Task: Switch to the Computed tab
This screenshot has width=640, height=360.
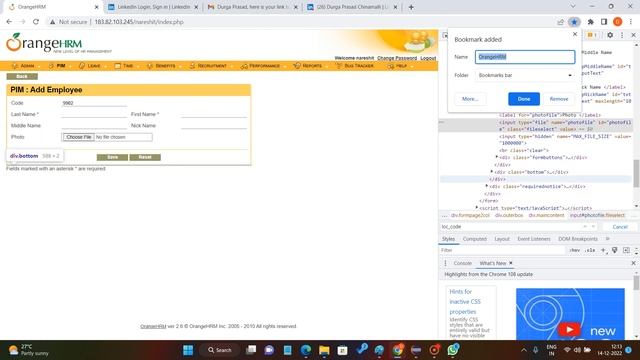Action: click(475, 239)
